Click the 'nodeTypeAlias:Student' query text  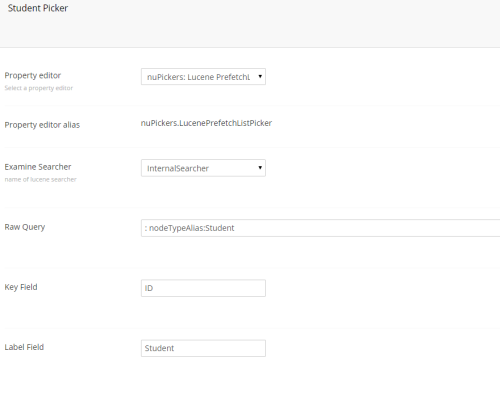(x=192, y=228)
